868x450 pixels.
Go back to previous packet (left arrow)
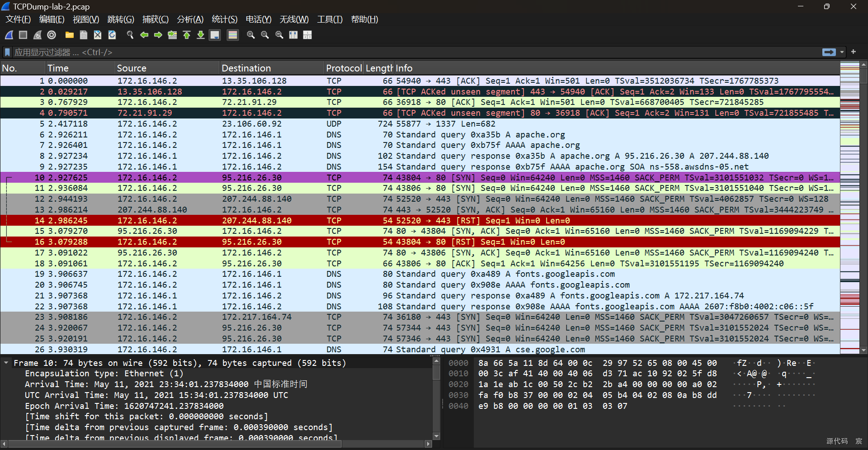tap(144, 35)
